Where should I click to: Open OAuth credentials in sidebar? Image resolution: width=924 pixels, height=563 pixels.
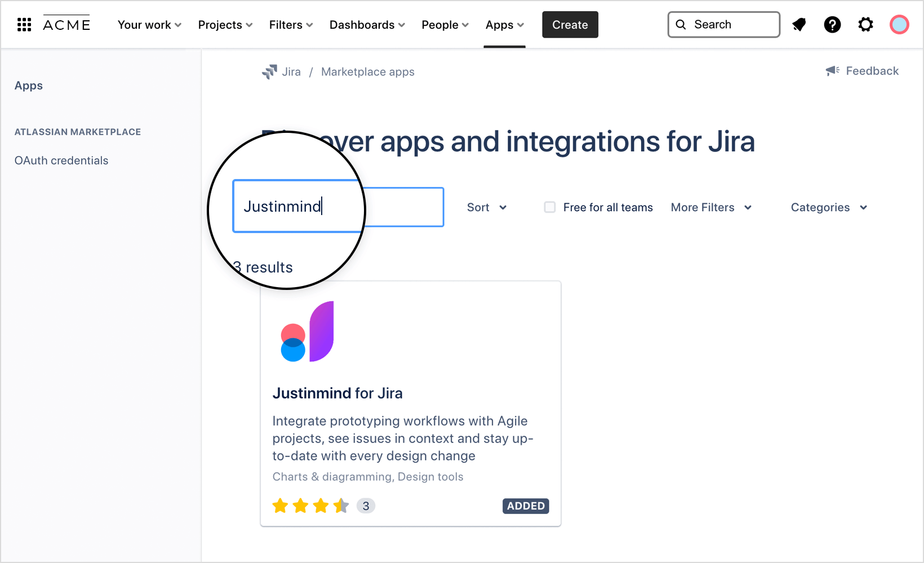click(61, 160)
